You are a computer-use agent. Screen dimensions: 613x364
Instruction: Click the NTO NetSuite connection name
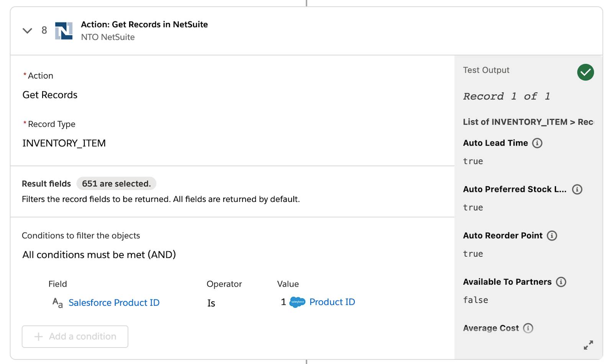pyautogui.click(x=108, y=37)
